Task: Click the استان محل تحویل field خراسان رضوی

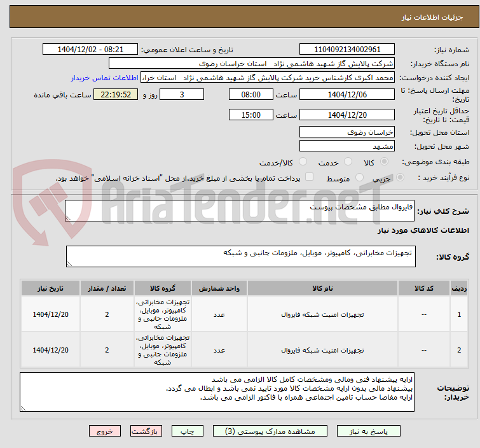Action: (x=347, y=132)
